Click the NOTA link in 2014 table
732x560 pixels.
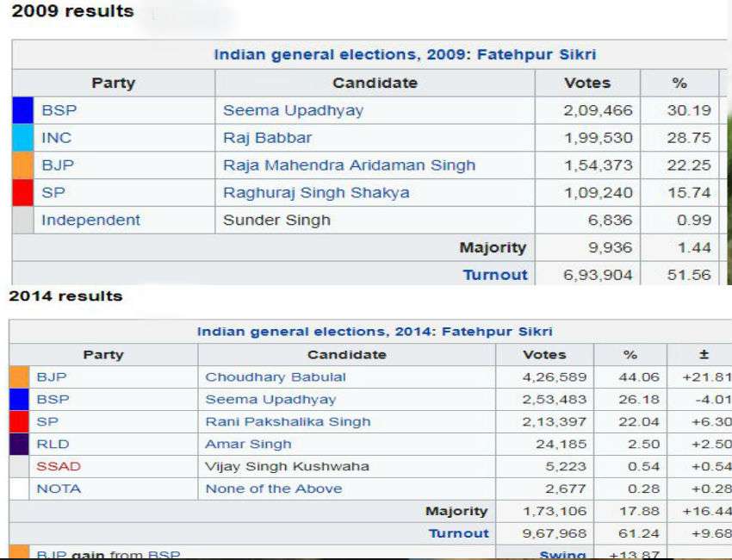[59, 488]
